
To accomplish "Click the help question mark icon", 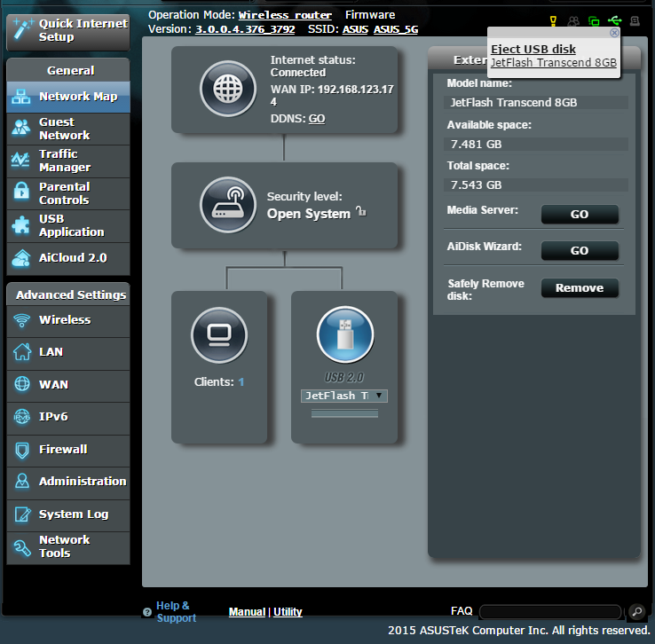I will (x=147, y=612).
